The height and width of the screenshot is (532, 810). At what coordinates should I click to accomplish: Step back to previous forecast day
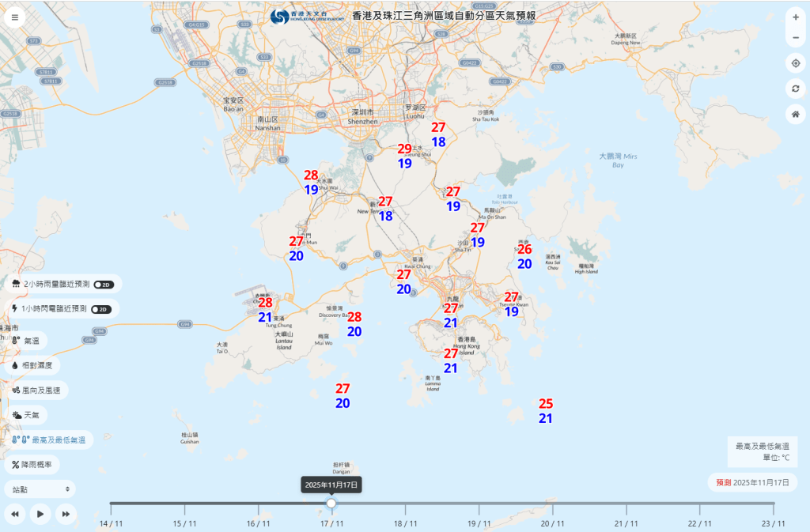tap(15, 514)
